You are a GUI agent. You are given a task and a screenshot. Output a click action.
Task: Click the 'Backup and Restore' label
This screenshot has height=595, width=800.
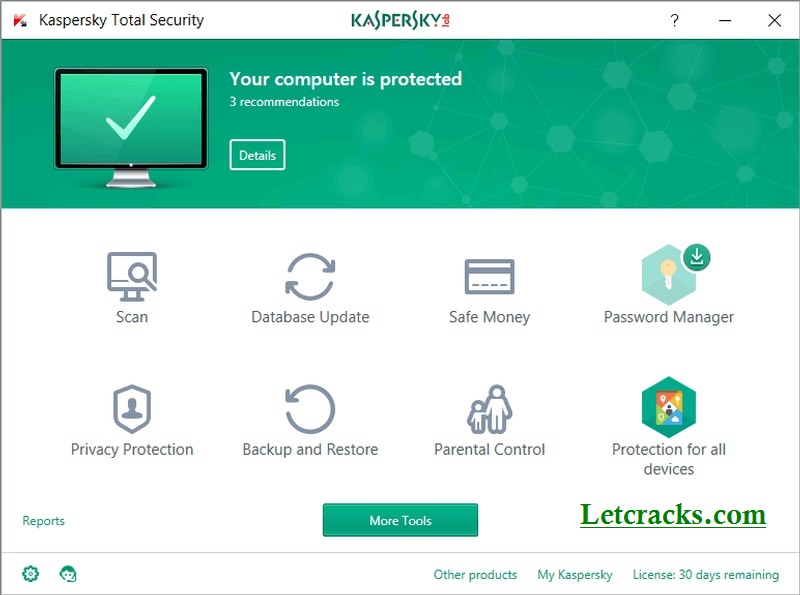click(x=310, y=449)
